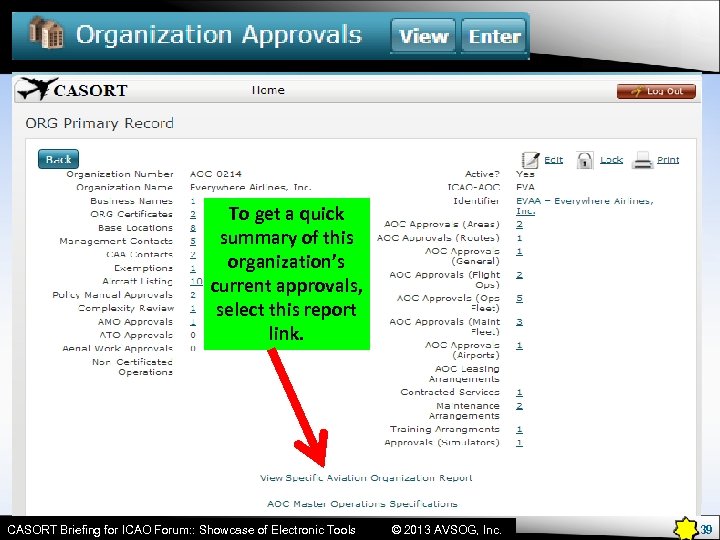Log out using the Log Out button
Image resolution: width=720 pixels, height=540 pixels.
click(x=656, y=91)
